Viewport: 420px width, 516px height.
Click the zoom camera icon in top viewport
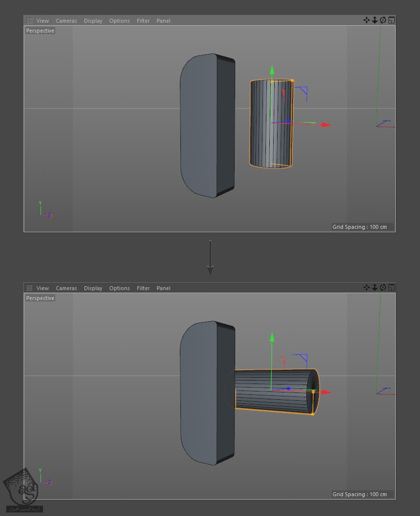pyautogui.click(x=375, y=20)
